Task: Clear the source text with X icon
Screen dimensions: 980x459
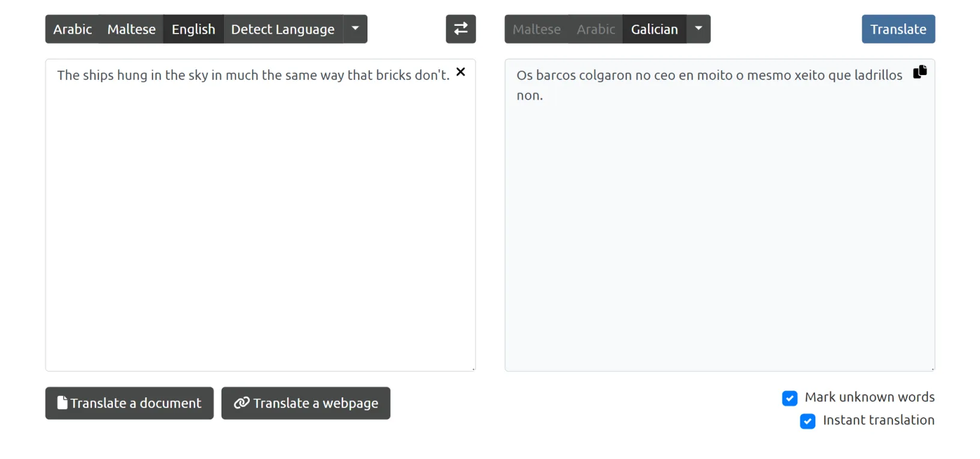Action: pyautogui.click(x=461, y=72)
